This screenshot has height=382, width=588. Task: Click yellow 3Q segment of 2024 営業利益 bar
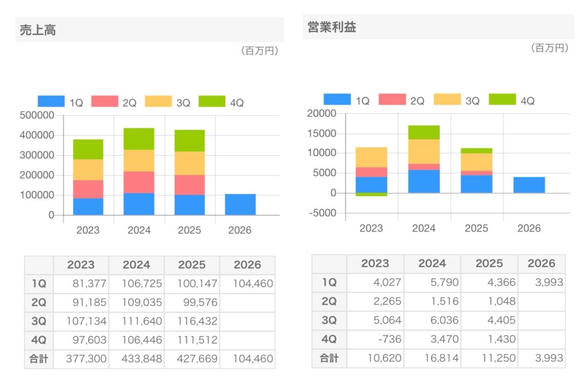(424, 151)
